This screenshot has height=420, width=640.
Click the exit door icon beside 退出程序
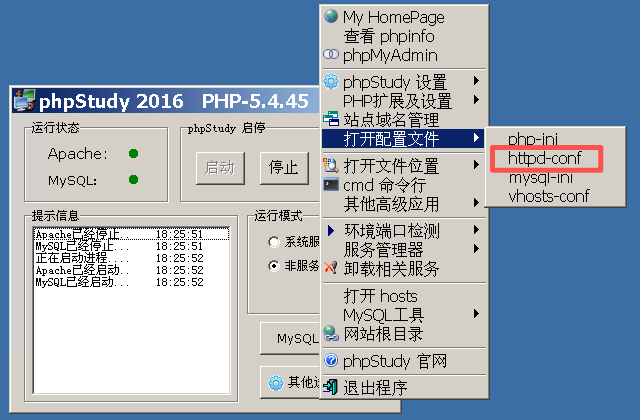pos(331,387)
